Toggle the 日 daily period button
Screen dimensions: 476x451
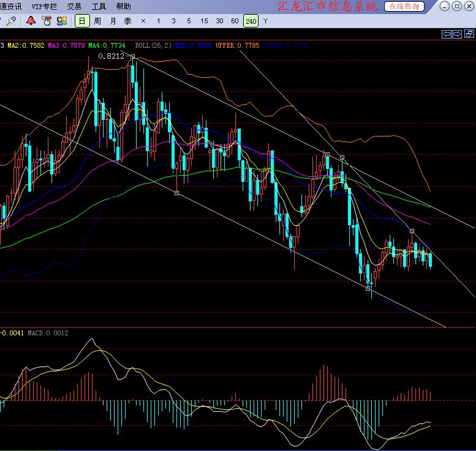[x=82, y=21]
